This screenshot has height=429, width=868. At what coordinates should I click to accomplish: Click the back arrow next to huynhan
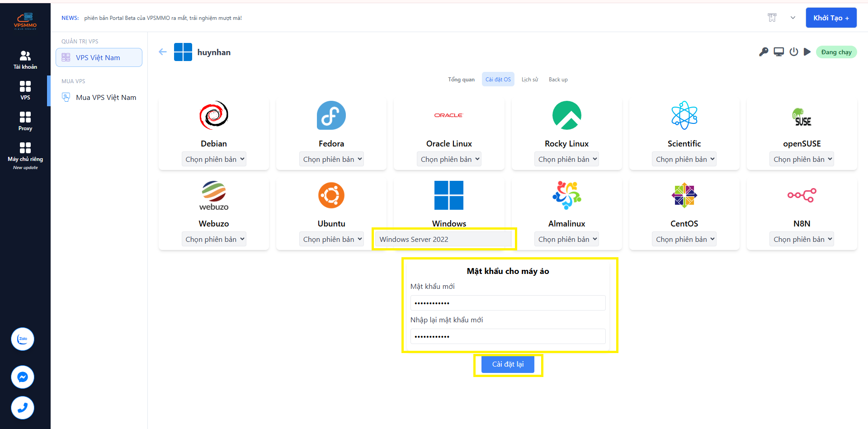[x=163, y=52]
